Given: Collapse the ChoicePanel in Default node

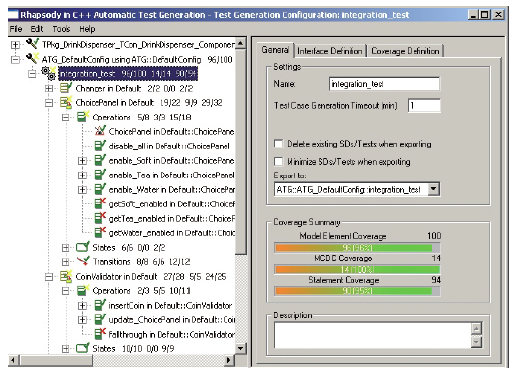Looking at the screenshot, I should (49, 103).
